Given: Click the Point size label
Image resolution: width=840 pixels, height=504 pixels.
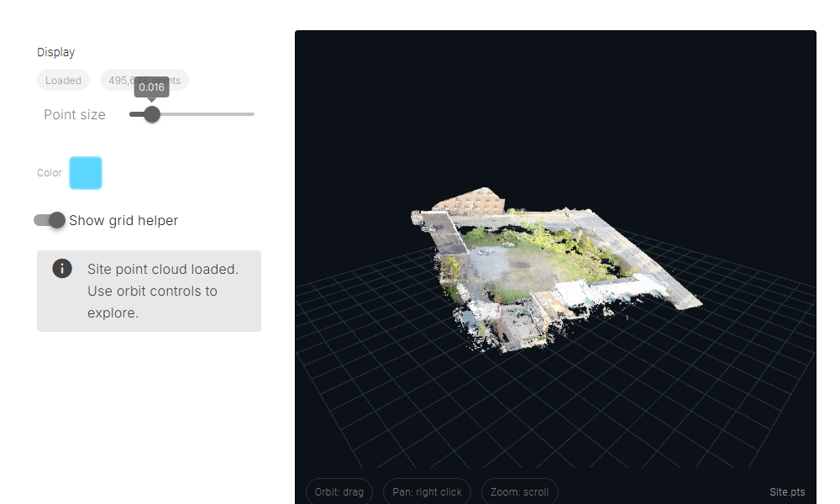Looking at the screenshot, I should coord(74,114).
